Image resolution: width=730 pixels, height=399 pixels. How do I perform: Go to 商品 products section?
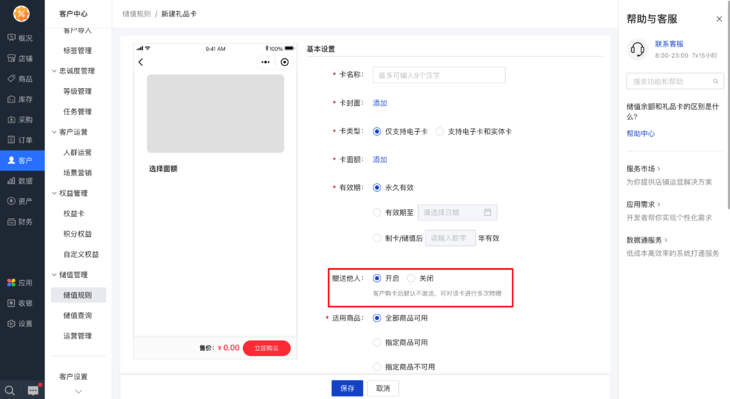tap(20, 79)
